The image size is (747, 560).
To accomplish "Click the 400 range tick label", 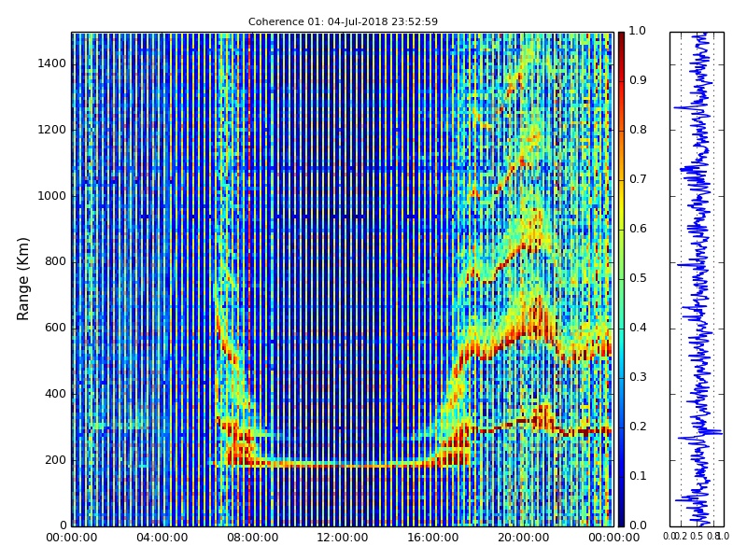I will (55, 394).
